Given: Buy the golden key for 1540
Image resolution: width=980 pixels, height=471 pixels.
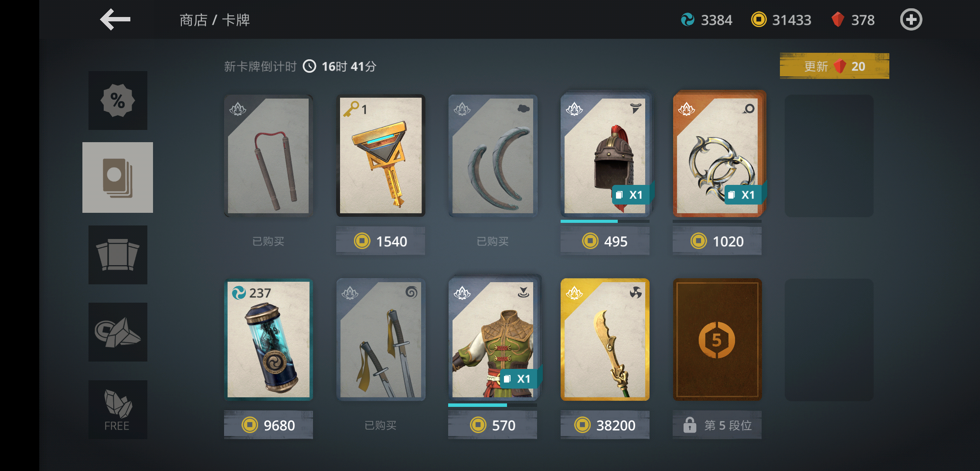Looking at the screenshot, I should click(x=381, y=241).
